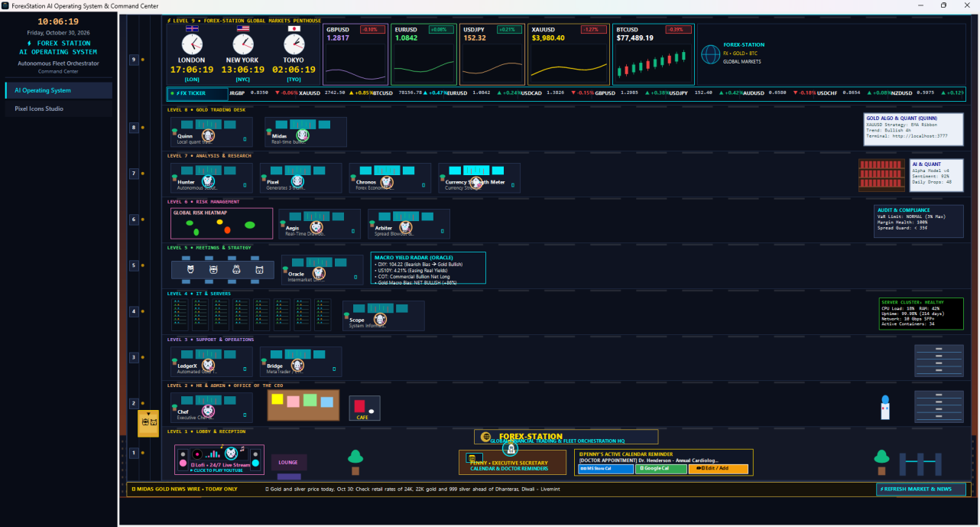Click Oracle agent avatar icon
This screenshot has height=527, width=980.
pos(318,273)
